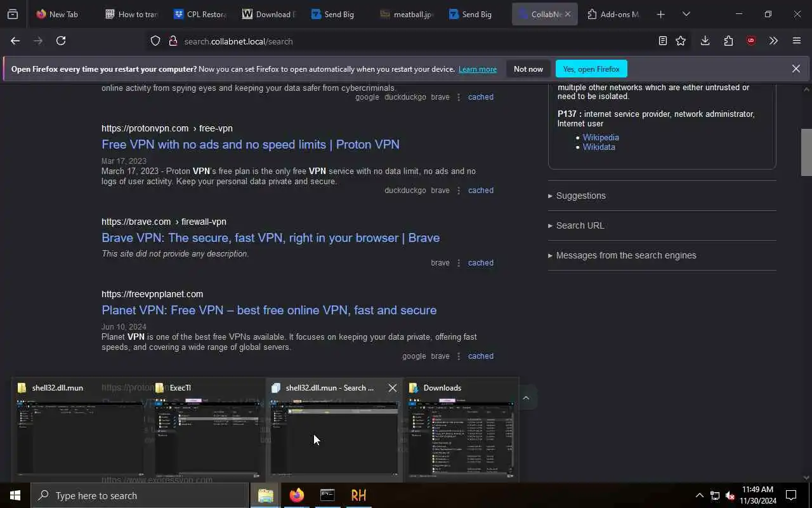
Task: Open Brave VPN result title
Action: click(270, 237)
